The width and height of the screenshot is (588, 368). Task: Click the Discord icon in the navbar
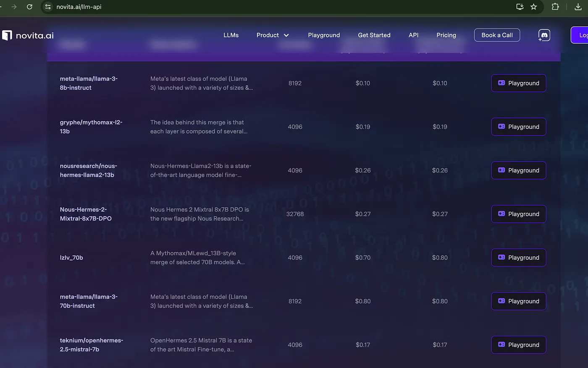544,35
